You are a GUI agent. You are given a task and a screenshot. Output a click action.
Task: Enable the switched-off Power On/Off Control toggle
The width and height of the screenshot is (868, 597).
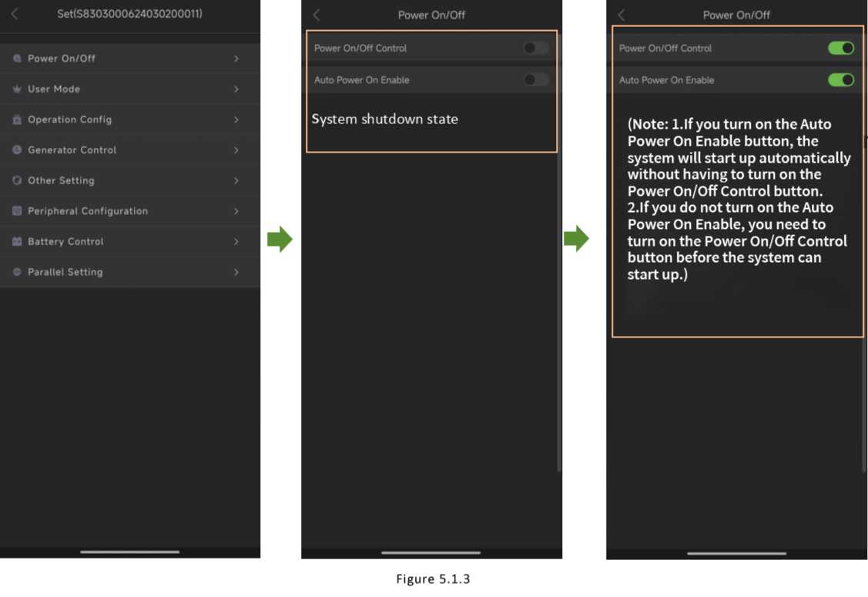pos(536,48)
